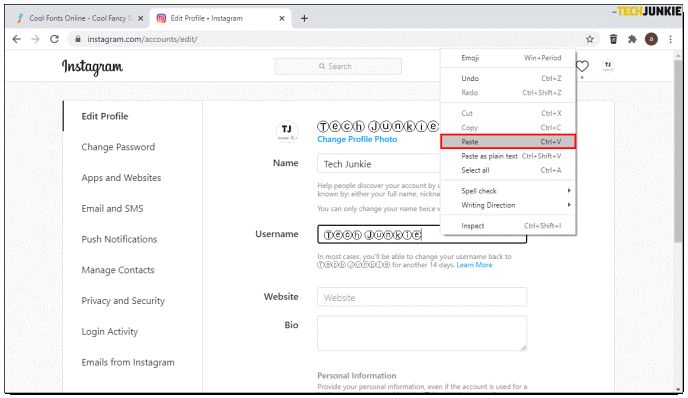Reload the page with refresh icon
The height and width of the screenshot is (398, 688).
tap(54, 39)
